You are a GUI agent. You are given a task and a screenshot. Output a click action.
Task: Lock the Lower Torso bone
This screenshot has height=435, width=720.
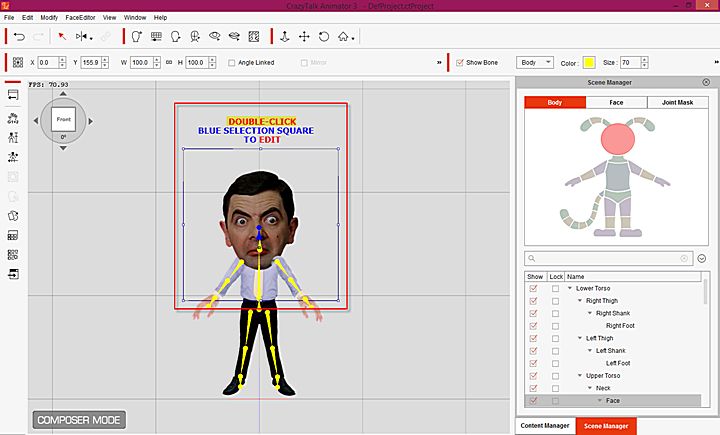[x=555, y=288]
